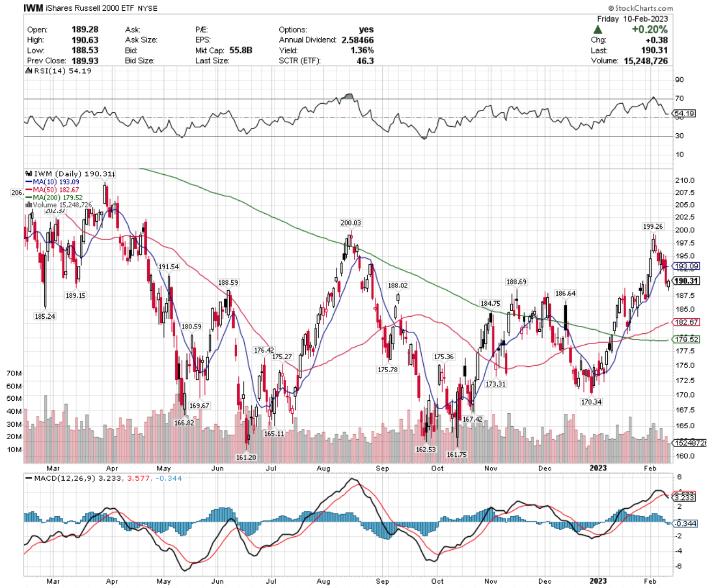
Task: Click the RSI 54.19 value tag on right axis
Action: click(684, 113)
